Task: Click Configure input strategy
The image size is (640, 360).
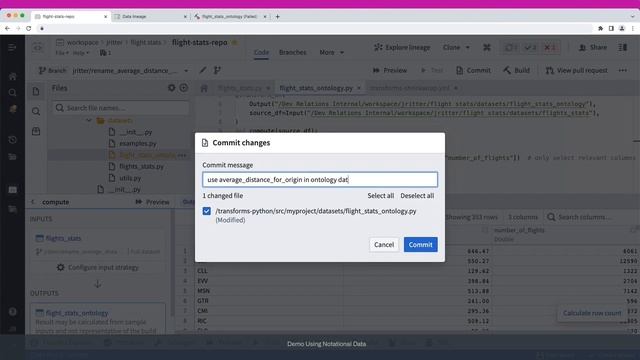Action: [98, 267]
